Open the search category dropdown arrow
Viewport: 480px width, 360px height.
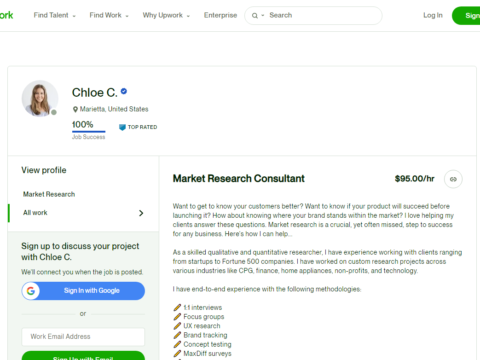(263, 16)
